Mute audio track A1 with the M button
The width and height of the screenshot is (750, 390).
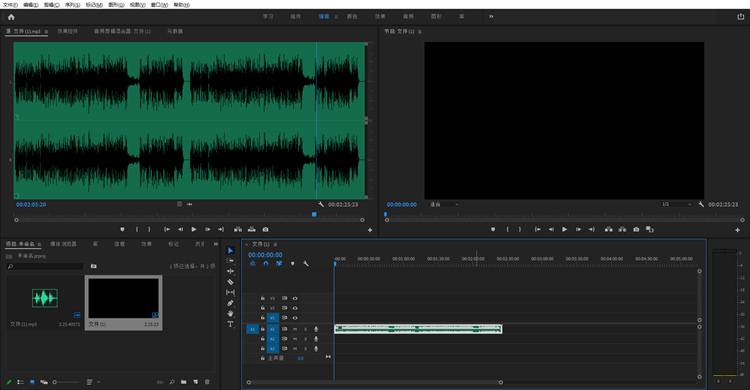click(295, 329)
